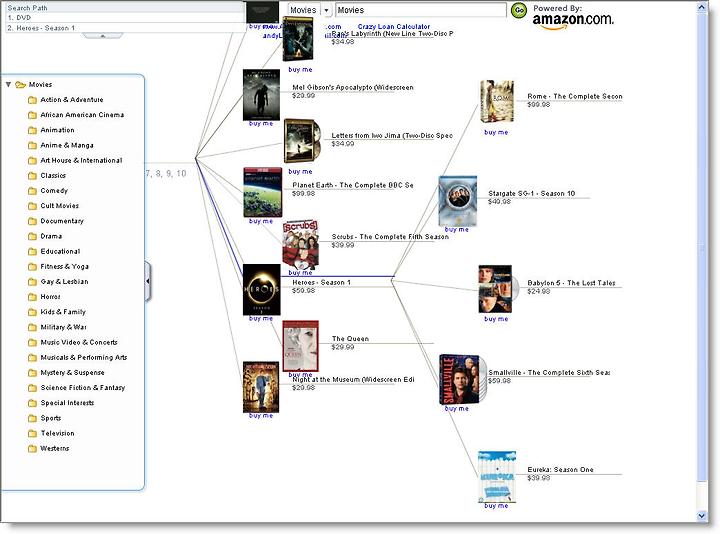
Task: Open Mystery & Suspense folder
Action: click(x=66, y=372)
